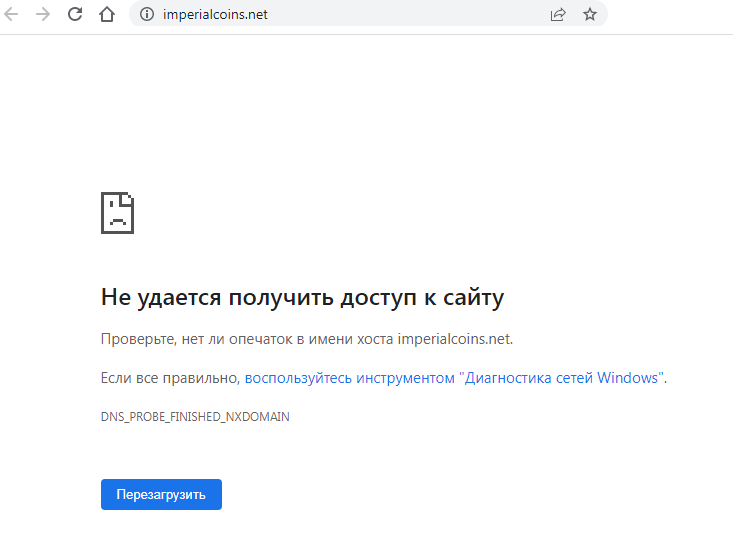This screenshot has width=733, height=548.
Task: Click the sad page error icon
Action: (x=117, y=213)
